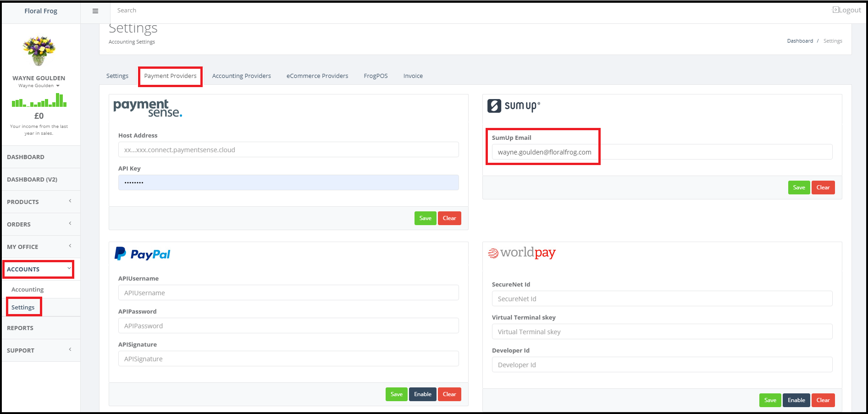
Task: Click the SumUp logo
Action: (x=514, y=105)
